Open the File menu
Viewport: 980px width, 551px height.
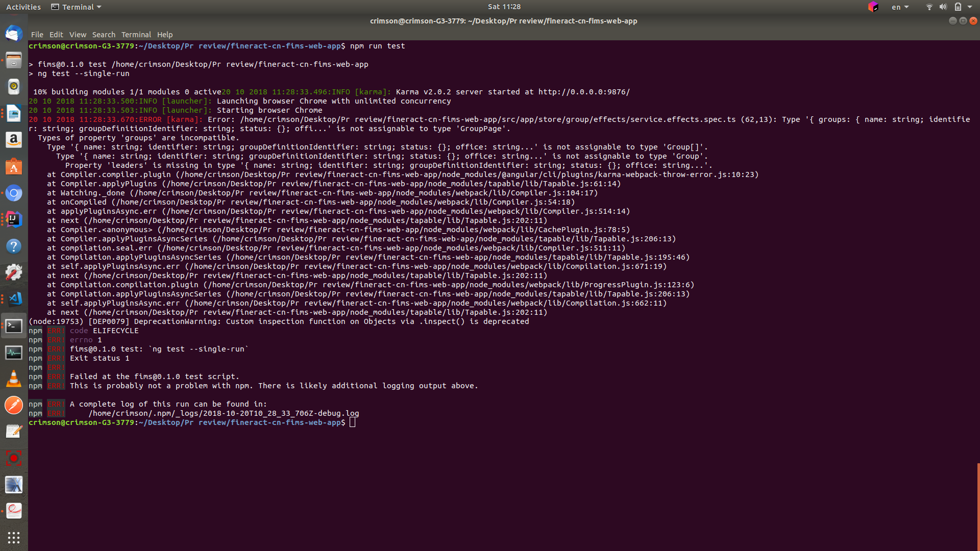point(37,34)
